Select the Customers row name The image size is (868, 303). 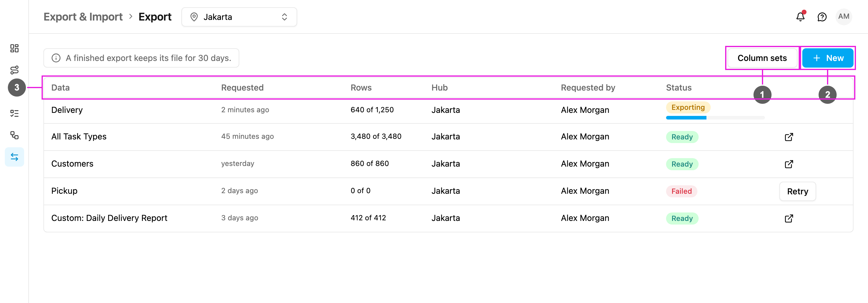point(72,164)
